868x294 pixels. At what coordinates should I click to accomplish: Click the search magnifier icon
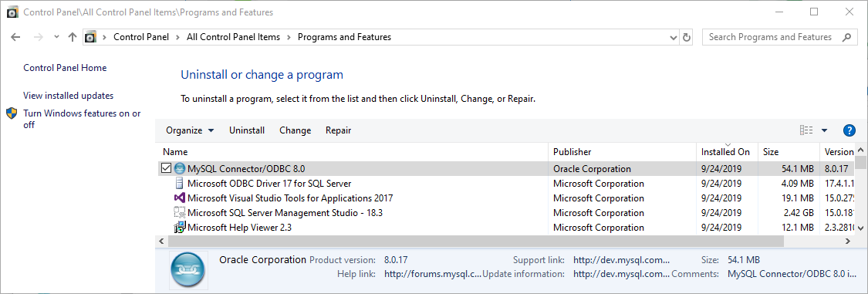pyautogui.click(x=846, y=37)
